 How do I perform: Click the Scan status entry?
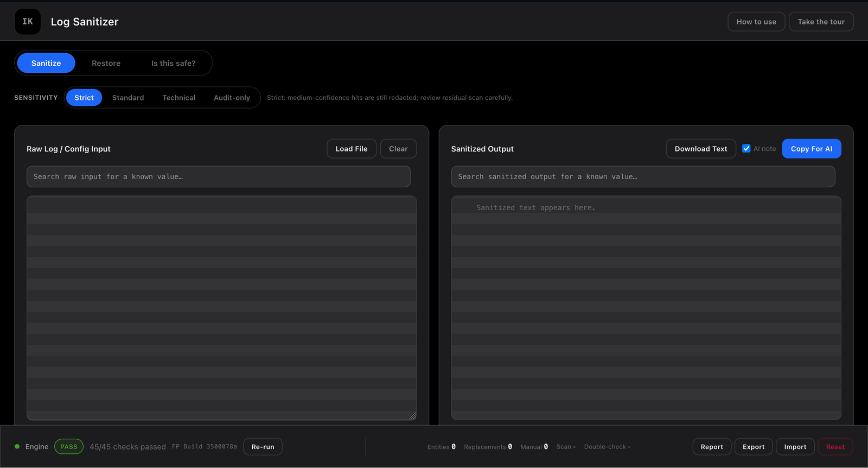[x=566, y=447]
